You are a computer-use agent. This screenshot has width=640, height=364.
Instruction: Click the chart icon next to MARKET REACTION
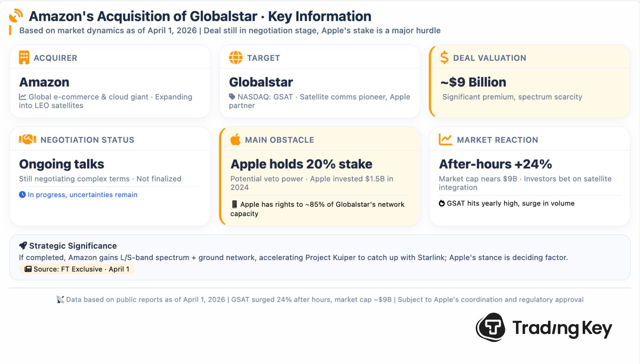446,140
